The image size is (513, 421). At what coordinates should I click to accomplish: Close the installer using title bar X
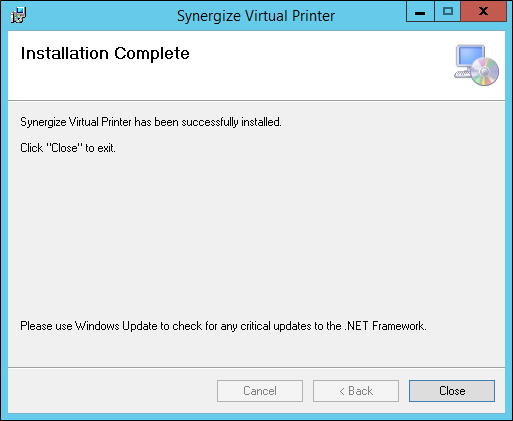click(x=483, y=12)
